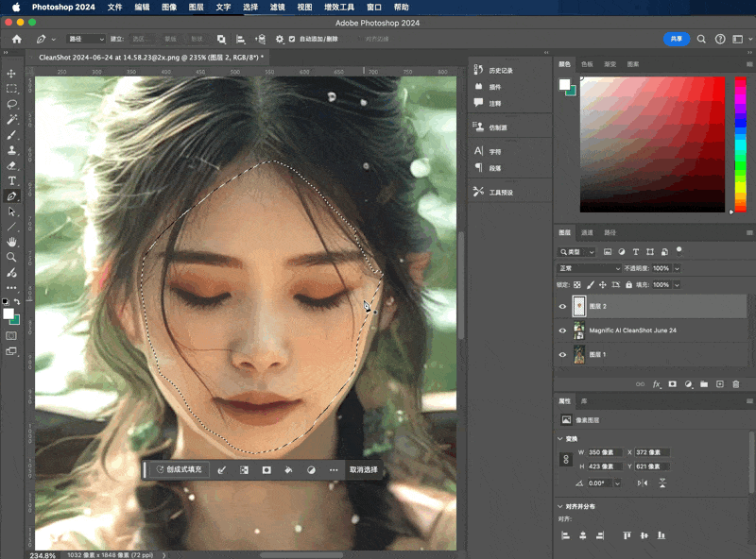Select the Line tool
This screenshot has height=559, width=756.
point(11,227)
